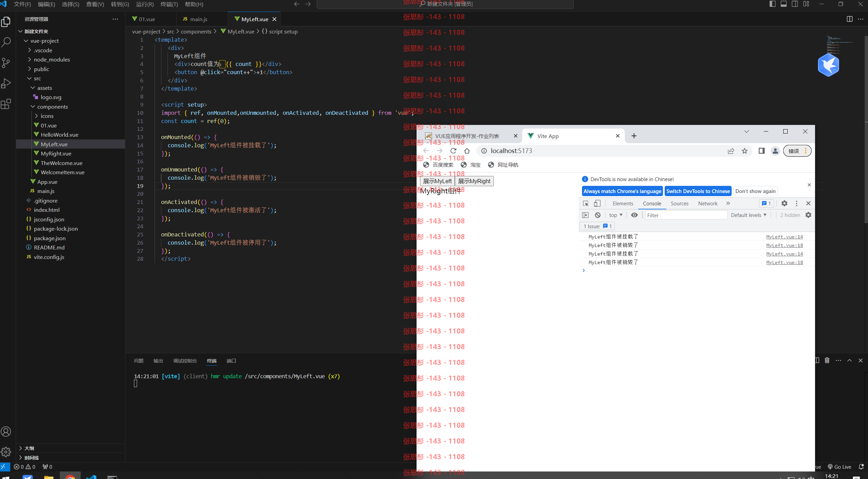The width and height of the screenshot is (868, 479).
Task: Click Switch DevTools to Chinese
Action: (x=698, y=191)
